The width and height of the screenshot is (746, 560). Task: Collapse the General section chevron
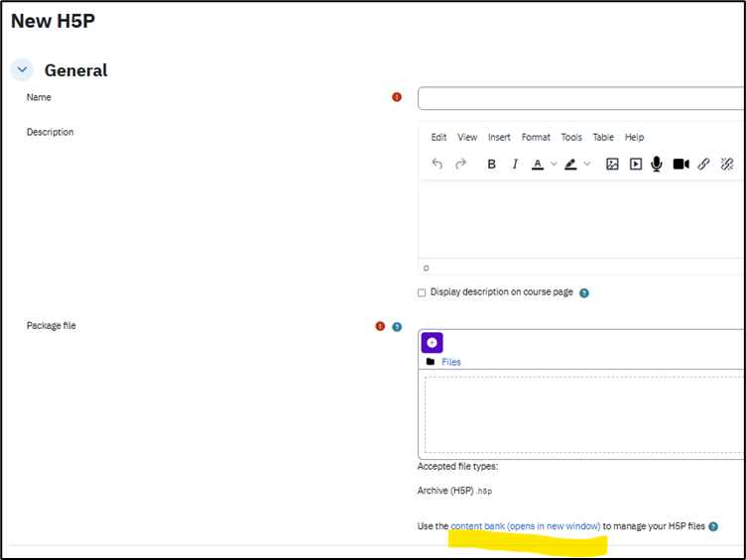pos(22,70)
